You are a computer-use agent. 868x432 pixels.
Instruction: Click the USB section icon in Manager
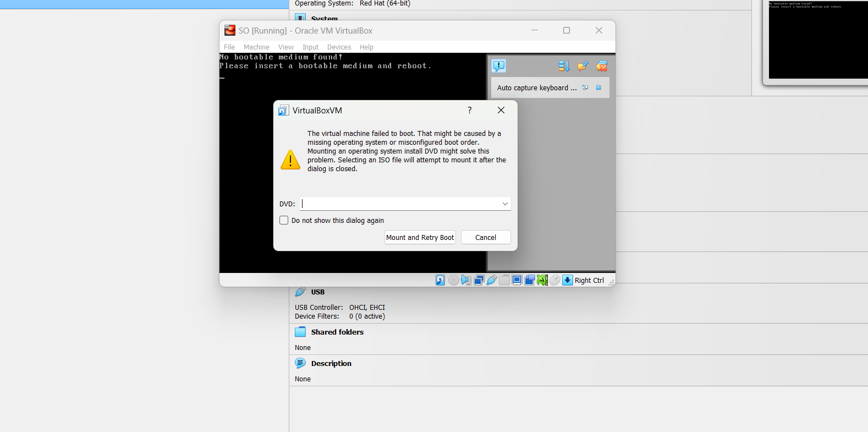coord(300,292)
